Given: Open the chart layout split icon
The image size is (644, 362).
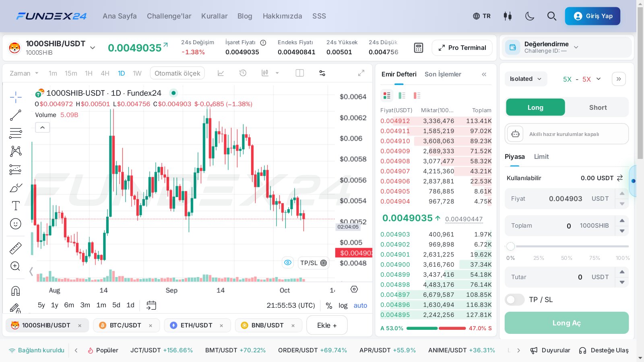Looking at the screenshot, I should coord(299,73).
